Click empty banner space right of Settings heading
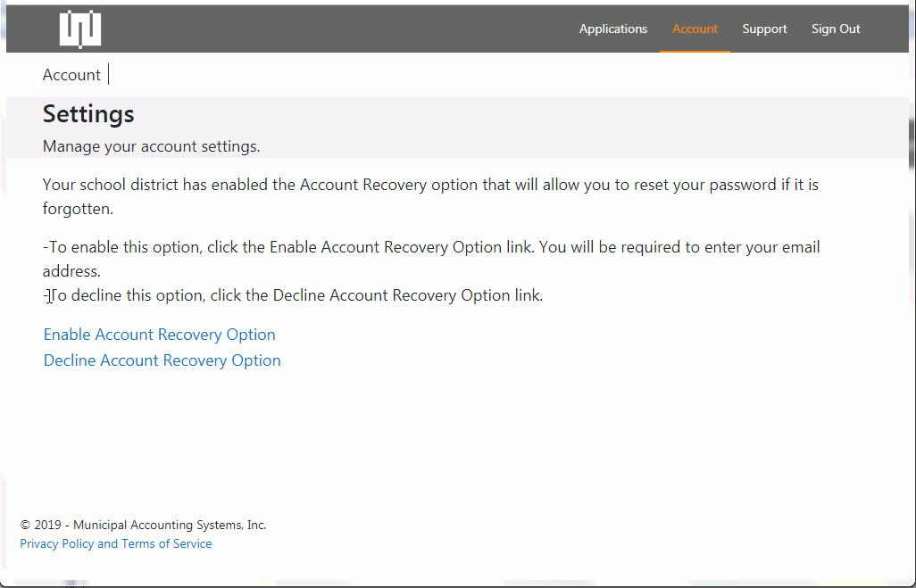 (536, 116)
